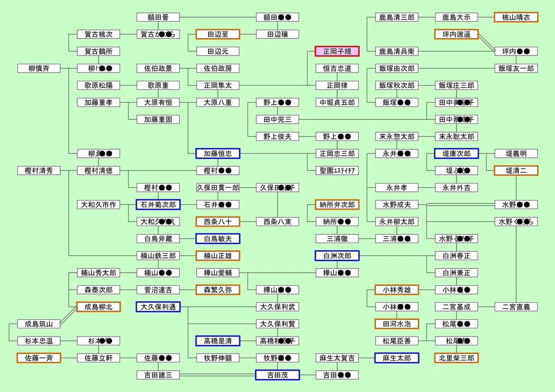
Task: Select the blue-bordered 大久保利通 box
Action: [158, 308]
